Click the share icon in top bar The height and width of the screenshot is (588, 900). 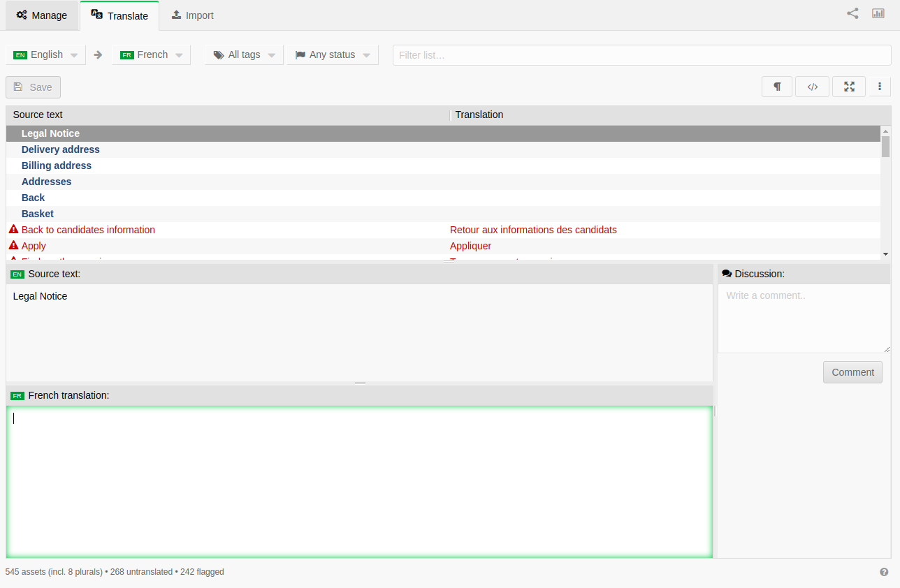coord(852,13)
